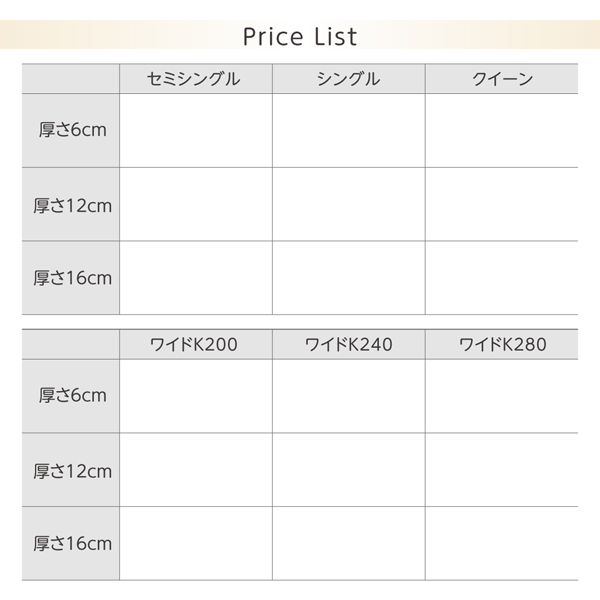
Task: Select the クイーン column header
Action: [x=502, y=79]
